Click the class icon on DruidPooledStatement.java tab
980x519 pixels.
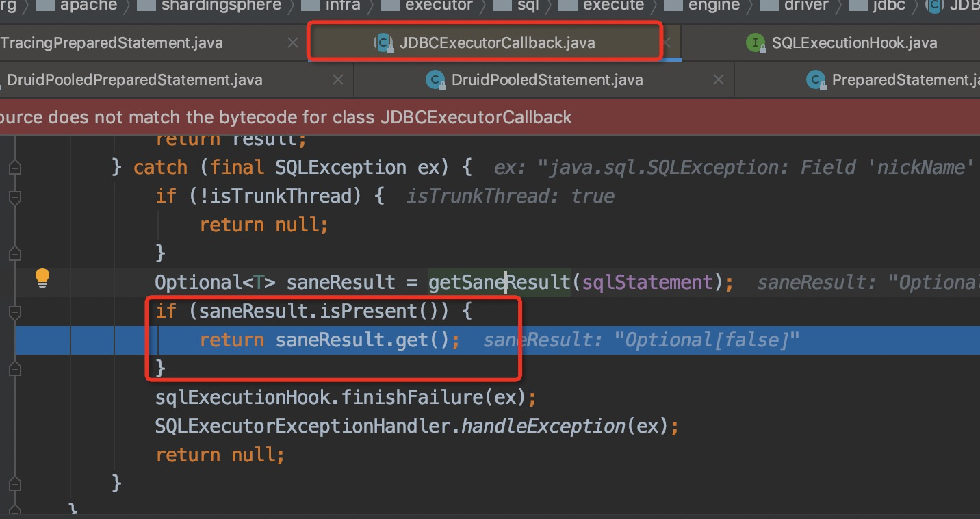coord(436,79)
